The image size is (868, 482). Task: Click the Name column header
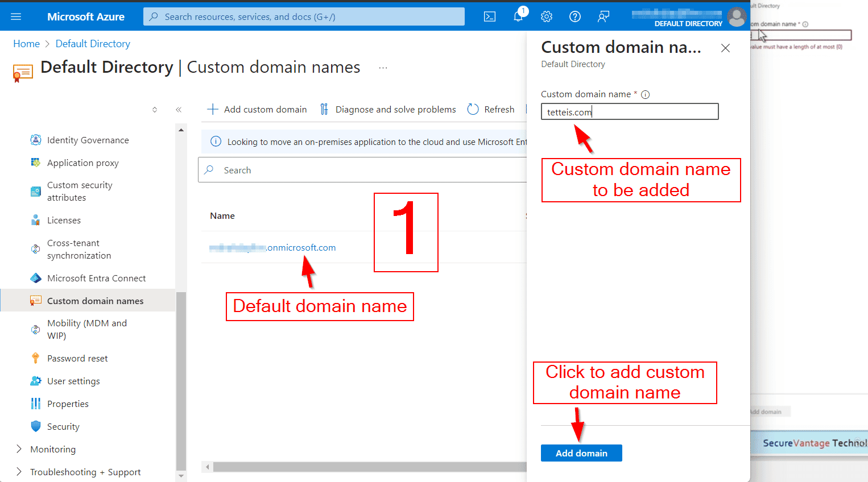[x=222, y=215]
